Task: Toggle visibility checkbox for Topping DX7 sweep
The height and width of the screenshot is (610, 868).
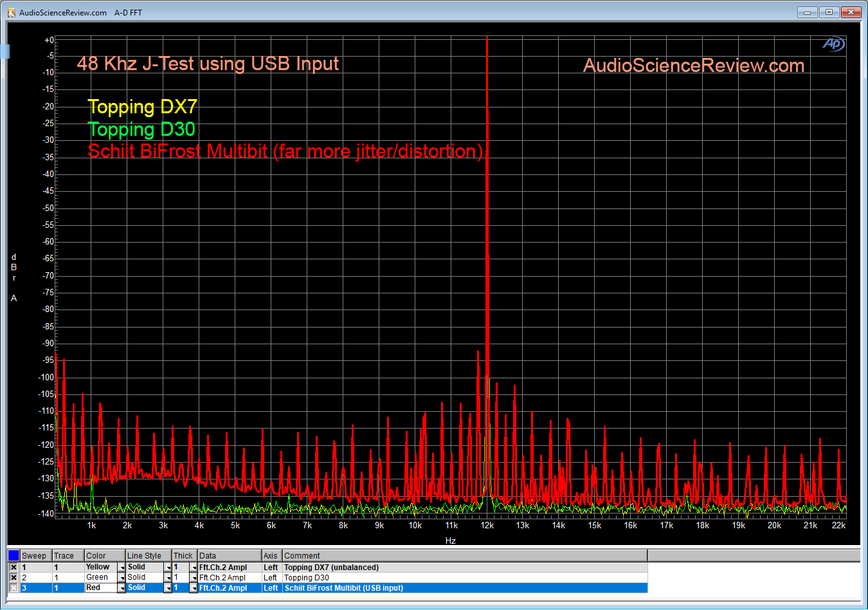Action: pos(14,568)
